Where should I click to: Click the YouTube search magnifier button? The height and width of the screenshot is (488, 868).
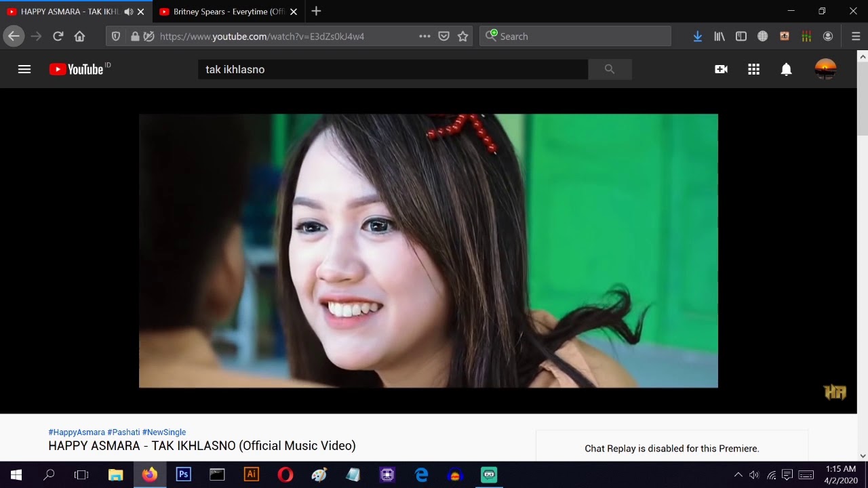pos(610,69)
